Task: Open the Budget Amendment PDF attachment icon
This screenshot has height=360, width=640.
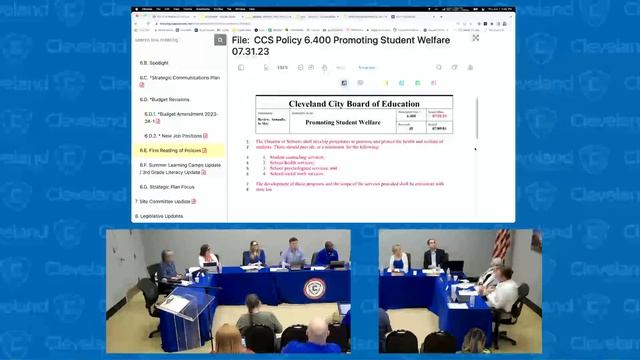Action: (158, 121)
